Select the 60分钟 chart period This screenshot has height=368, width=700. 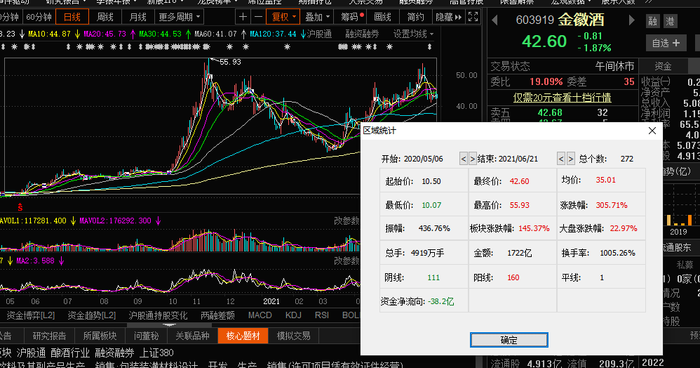39,17
